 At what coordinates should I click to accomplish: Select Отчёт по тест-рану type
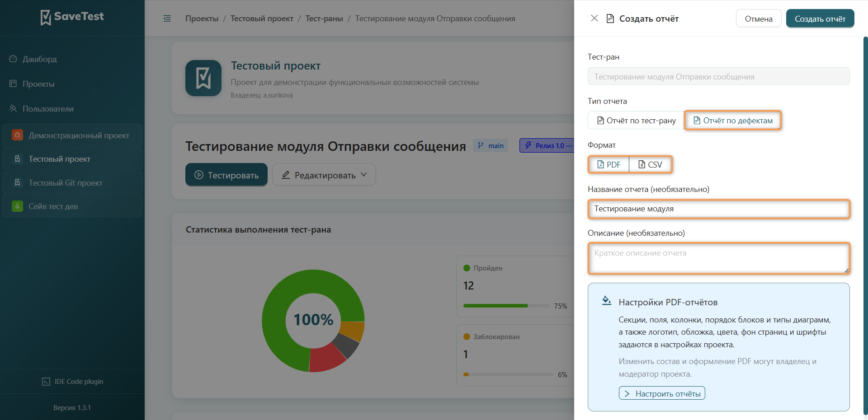(636, 121)
